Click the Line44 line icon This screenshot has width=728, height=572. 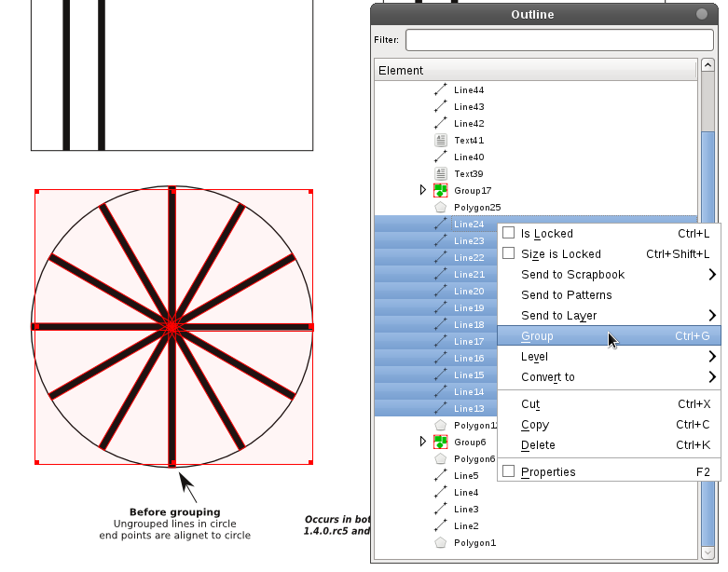pyautogui.click(x=441, y=90)
